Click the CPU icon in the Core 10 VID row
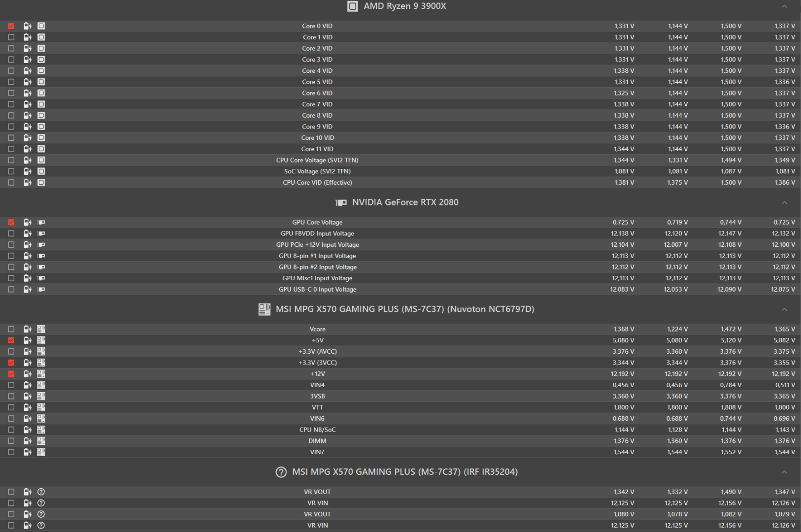Screen dimensions: 801x532 [41, 138]
